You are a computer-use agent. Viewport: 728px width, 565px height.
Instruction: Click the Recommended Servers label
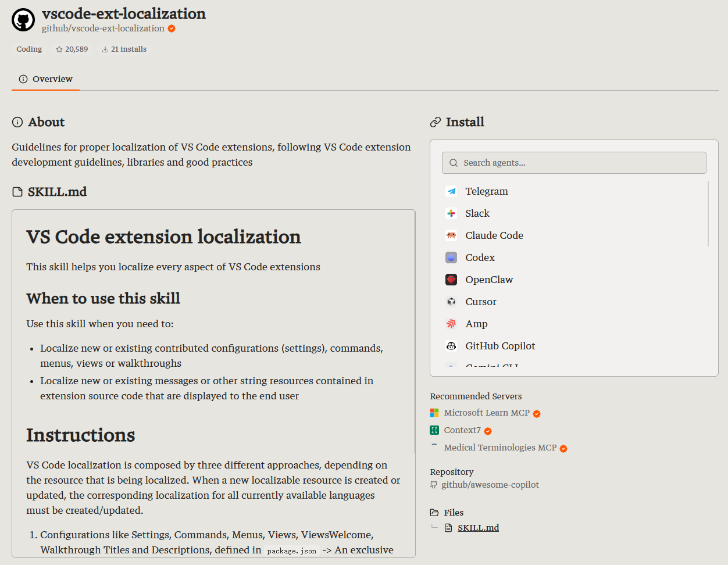pos(476,396)
